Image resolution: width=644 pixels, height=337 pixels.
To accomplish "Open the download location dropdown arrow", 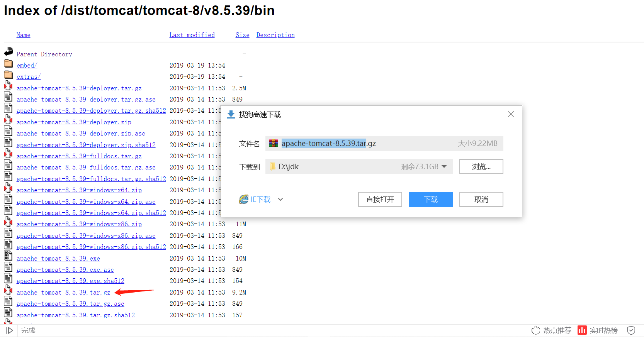I will 444,167.
